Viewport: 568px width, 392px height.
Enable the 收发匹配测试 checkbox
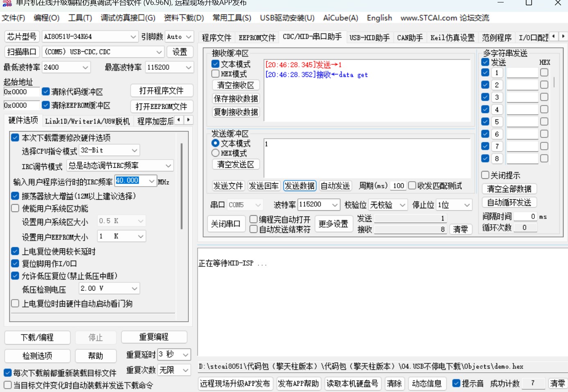click(x=412, y=185)
